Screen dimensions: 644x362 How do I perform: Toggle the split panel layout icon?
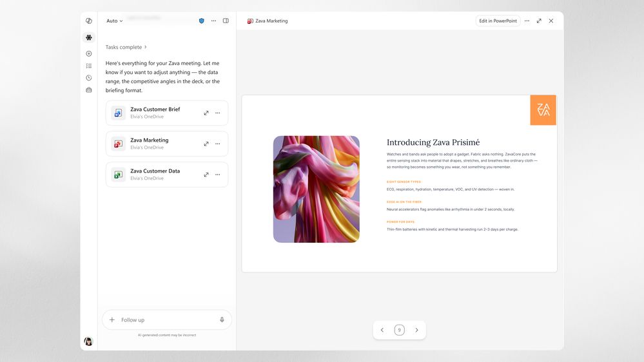pos(226,21)
